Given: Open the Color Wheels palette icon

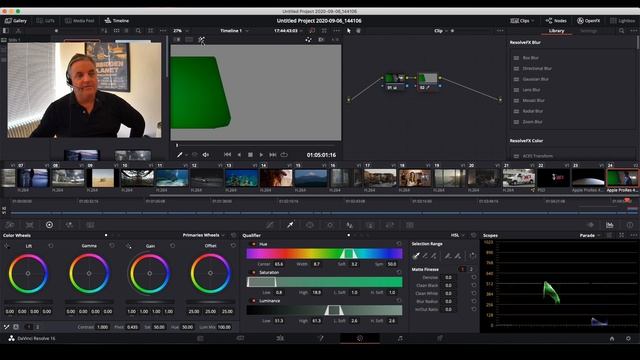Looking at the screenshot, I should point(49,225).
